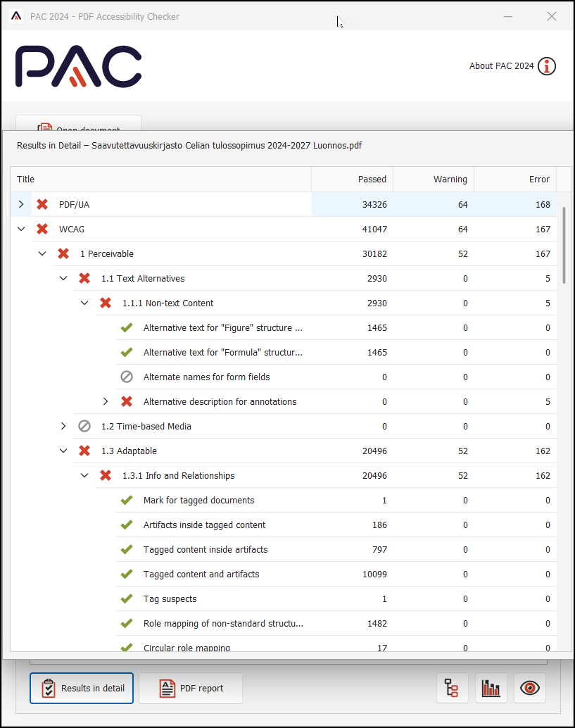This screenshot has width=575, height=728.
Task: Expand the PDF/UA results row
Action: pyautogui.click(x=21, y=204)
